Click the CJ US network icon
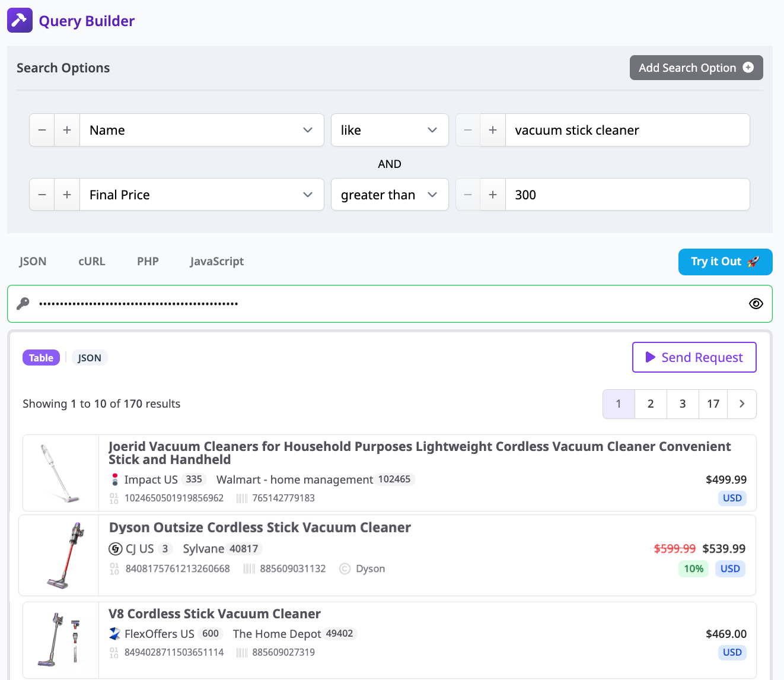Viewport: 784px width, 680px height. [x=116, y=549]
